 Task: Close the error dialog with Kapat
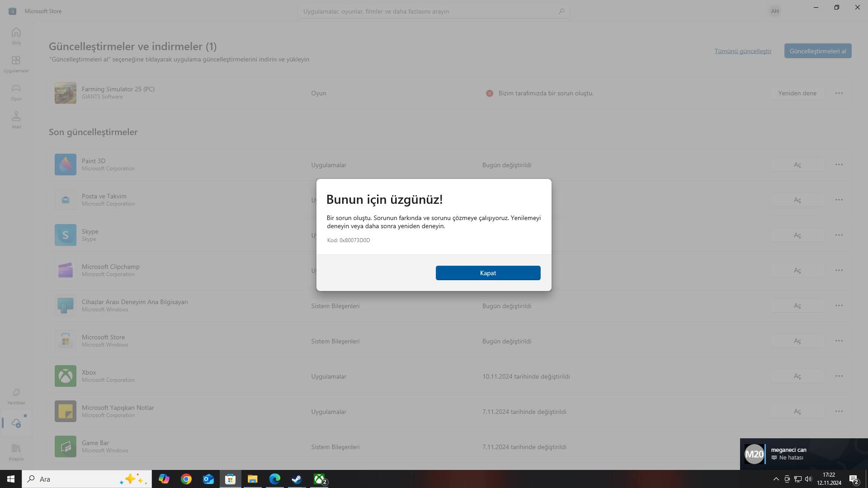click(488, 273)
